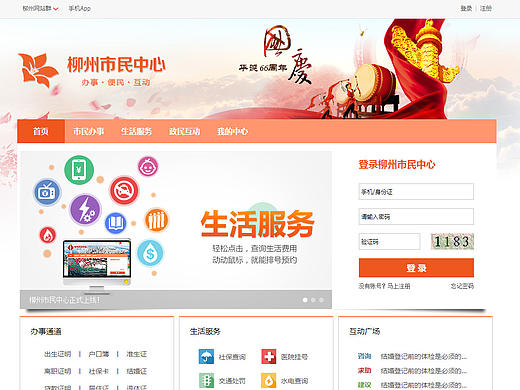Open the post next to the 咨询 tag
The image size is (520, 390).
pos(424,356)
